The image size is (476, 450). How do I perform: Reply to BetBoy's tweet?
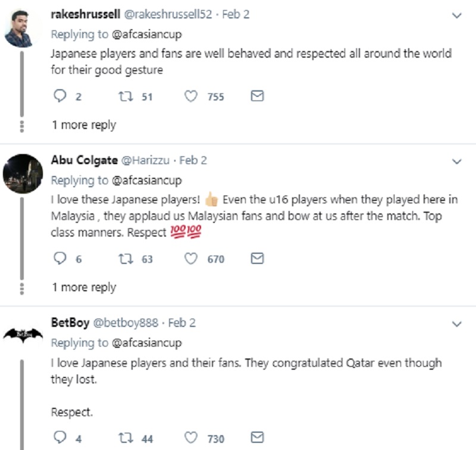(60, 438)
